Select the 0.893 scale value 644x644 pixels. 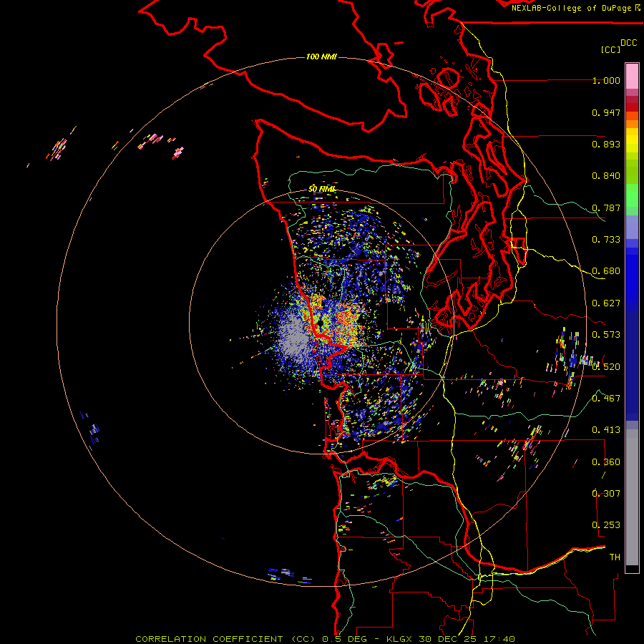coord(606,144)
